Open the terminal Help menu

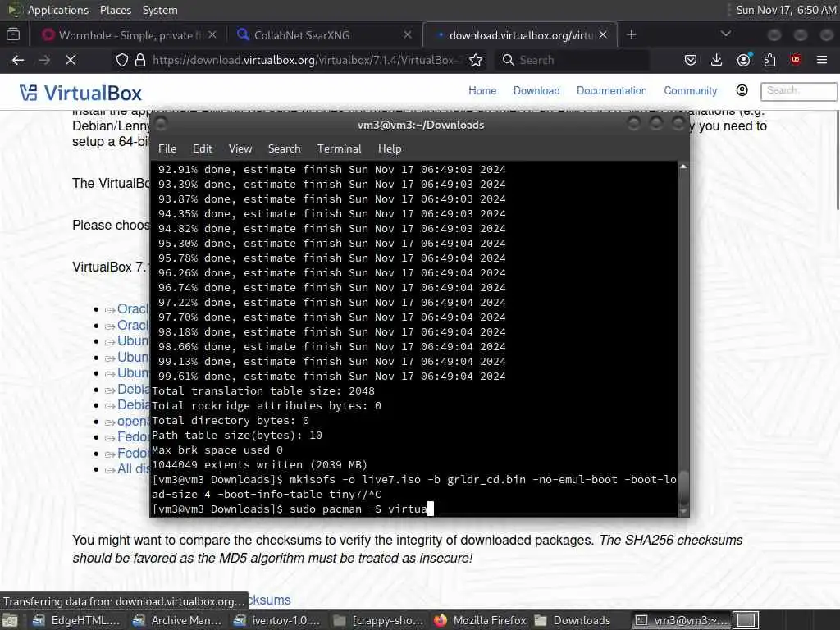click(x=390, y=149)
